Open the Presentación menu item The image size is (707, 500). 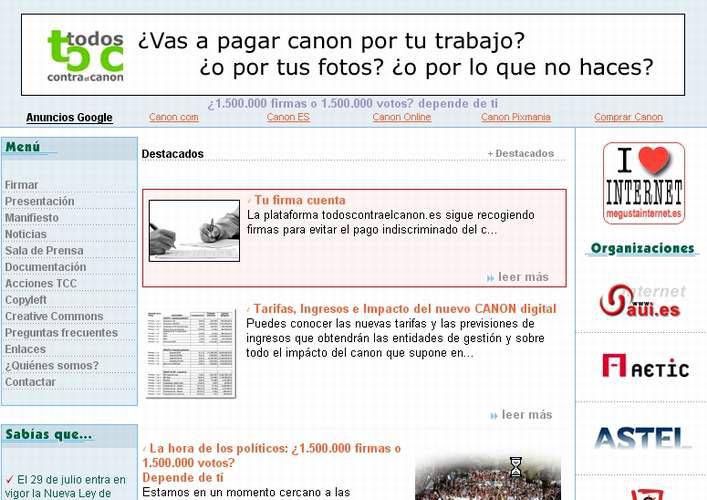click(40, 202)
